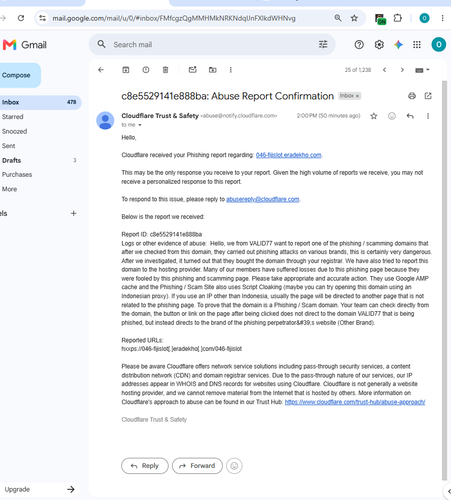
Task: Go to the older email arrow
Action: (402, 70)
